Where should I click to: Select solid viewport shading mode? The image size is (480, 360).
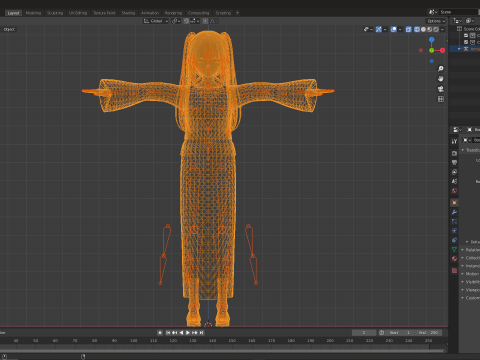(x=423, y=29)
